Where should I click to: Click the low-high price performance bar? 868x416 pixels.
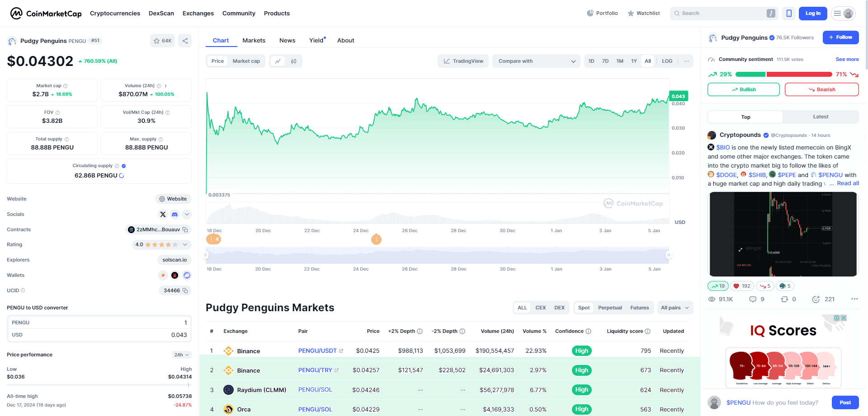tap(99, 385)
